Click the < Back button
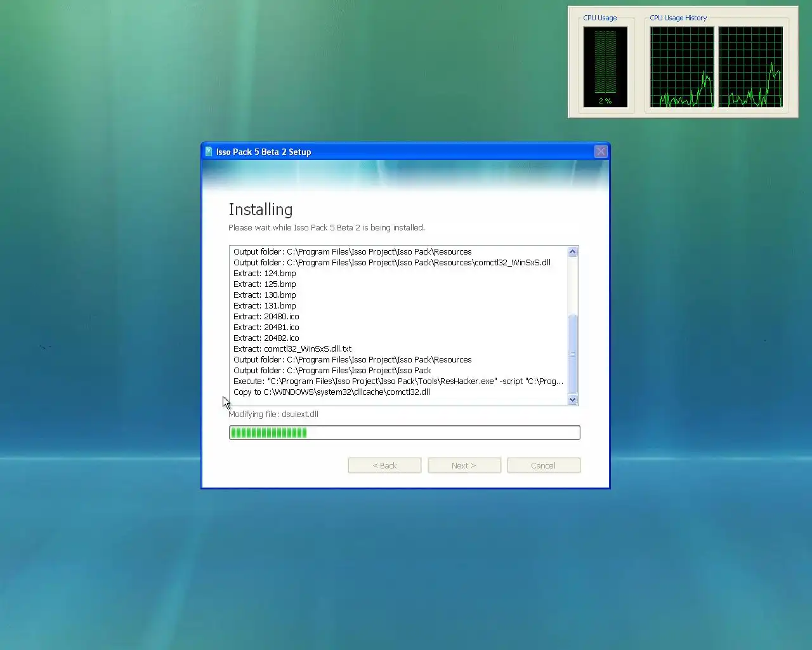Image resolution: width=812 pixels, height=650 pixels. pos(384,465)
